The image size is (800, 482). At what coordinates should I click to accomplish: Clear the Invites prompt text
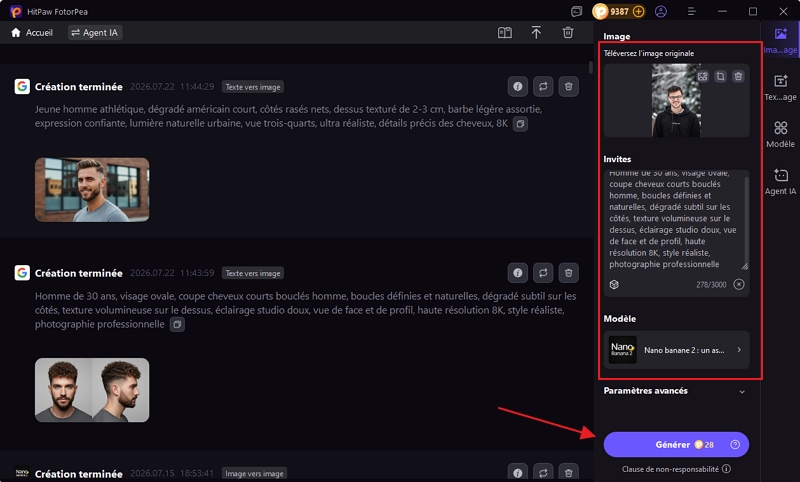coord(739,284)
